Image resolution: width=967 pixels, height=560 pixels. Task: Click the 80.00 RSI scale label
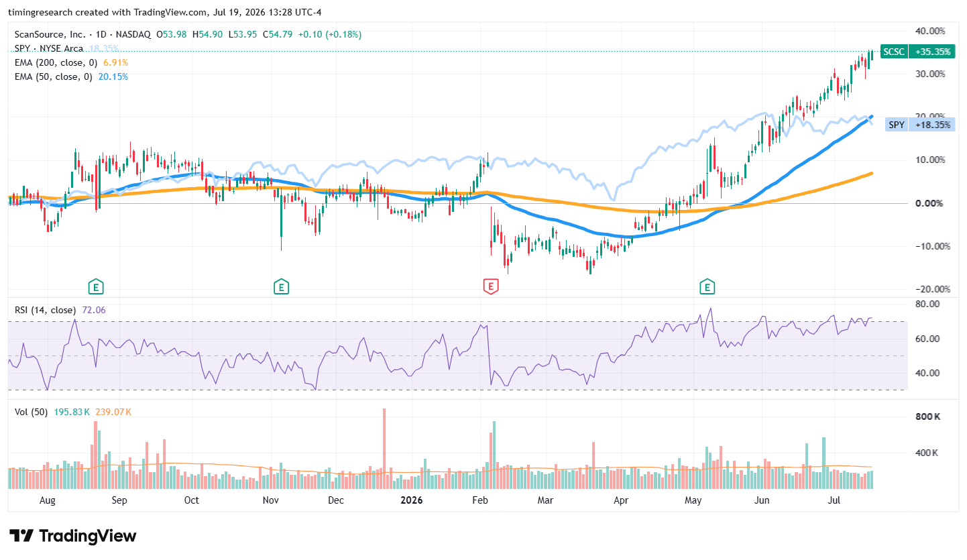click(x=927, y=304)
